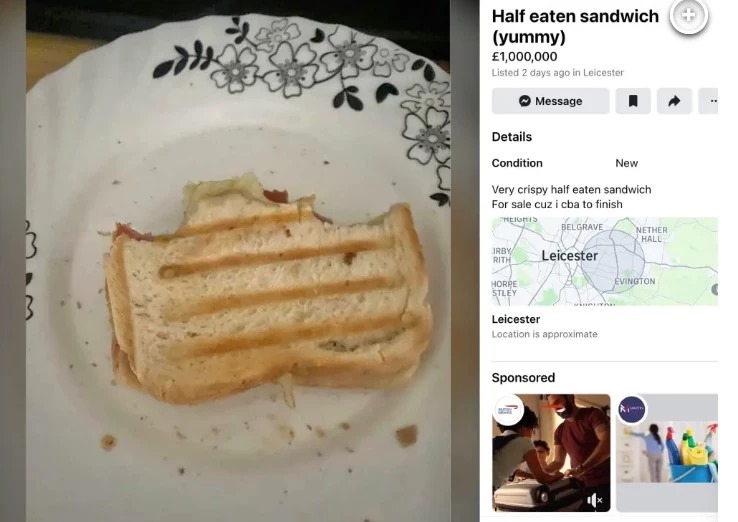Screen dimensions: 738x522
Task: View the half eaten sandwich photo
Action: [x=238, y=261]
